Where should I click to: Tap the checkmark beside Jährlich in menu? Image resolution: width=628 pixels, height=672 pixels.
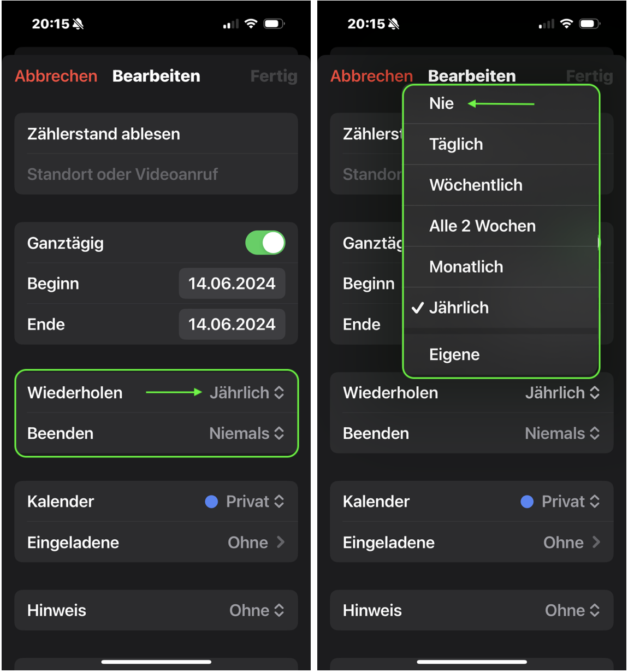pos(418,308)
